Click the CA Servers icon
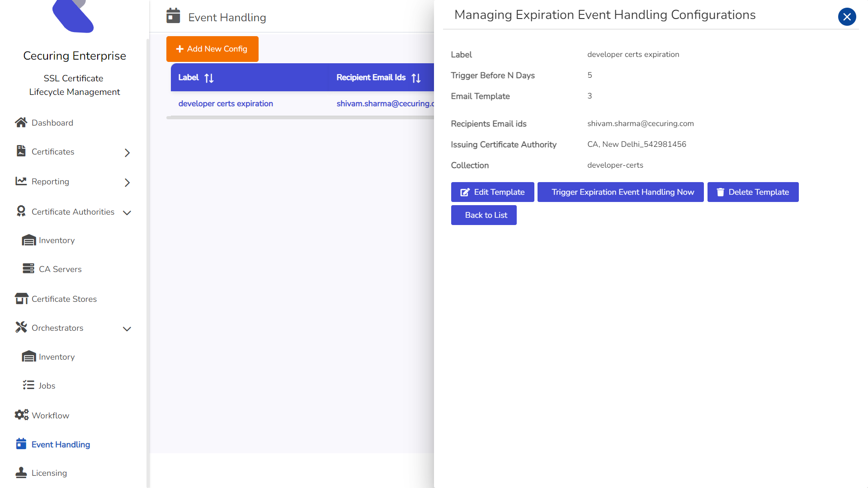868x488 pixels. pyautogui.click(x=28, y=269)
